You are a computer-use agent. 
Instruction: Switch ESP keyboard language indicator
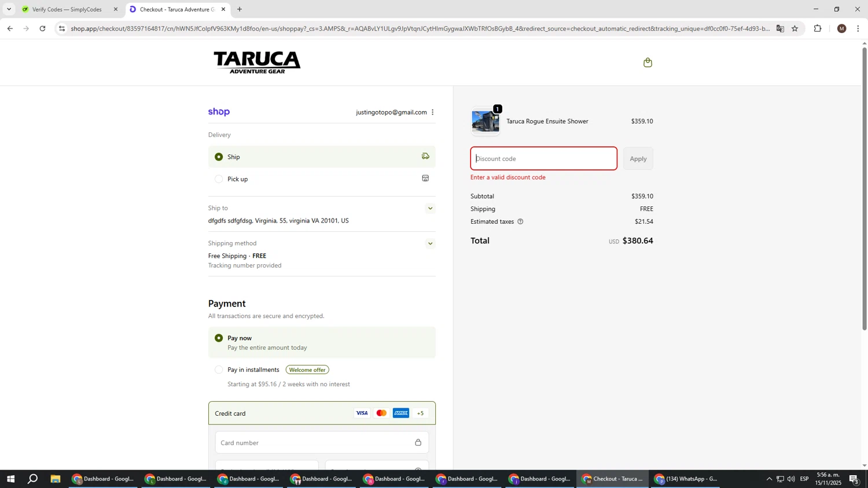(804, 479)
